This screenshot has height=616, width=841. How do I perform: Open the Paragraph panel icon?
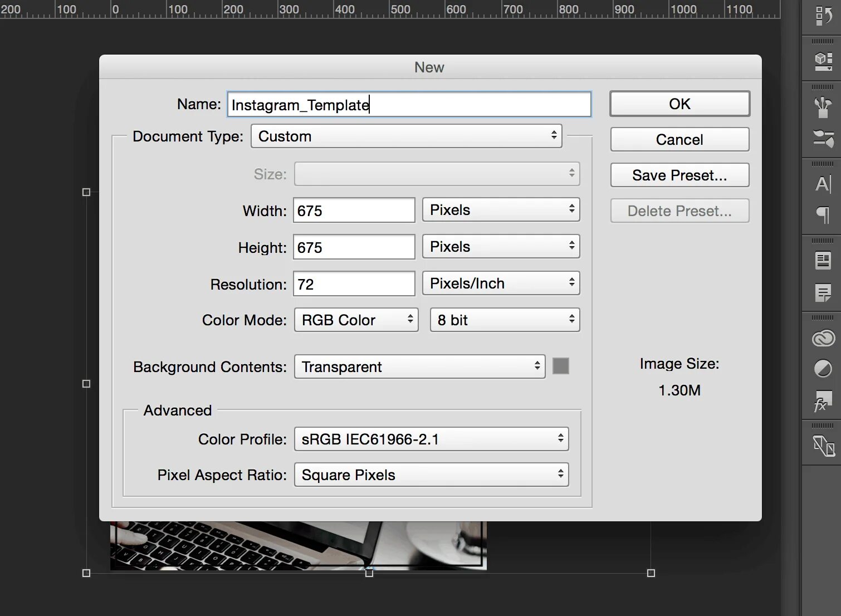tap(823, 214)
